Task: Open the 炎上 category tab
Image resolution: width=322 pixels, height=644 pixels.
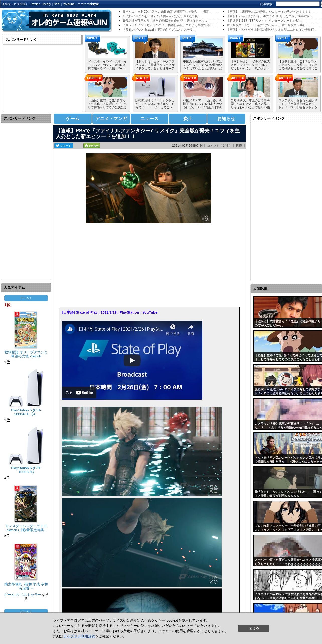Action: tap(188, 119)
